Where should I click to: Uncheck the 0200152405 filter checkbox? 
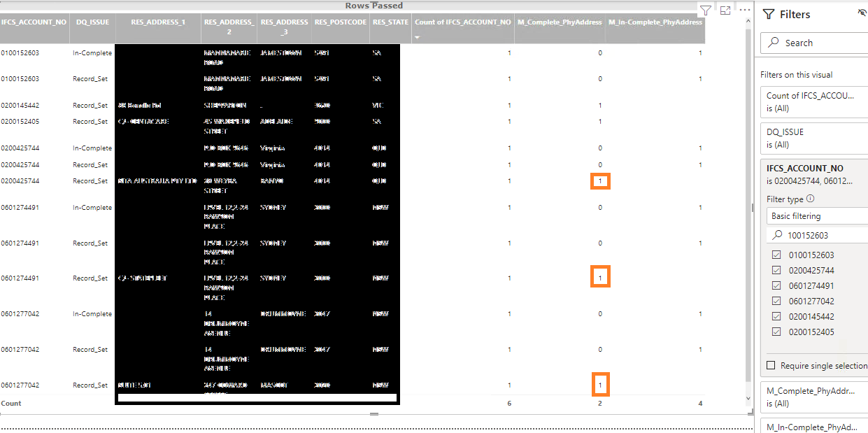coord(777,332)
